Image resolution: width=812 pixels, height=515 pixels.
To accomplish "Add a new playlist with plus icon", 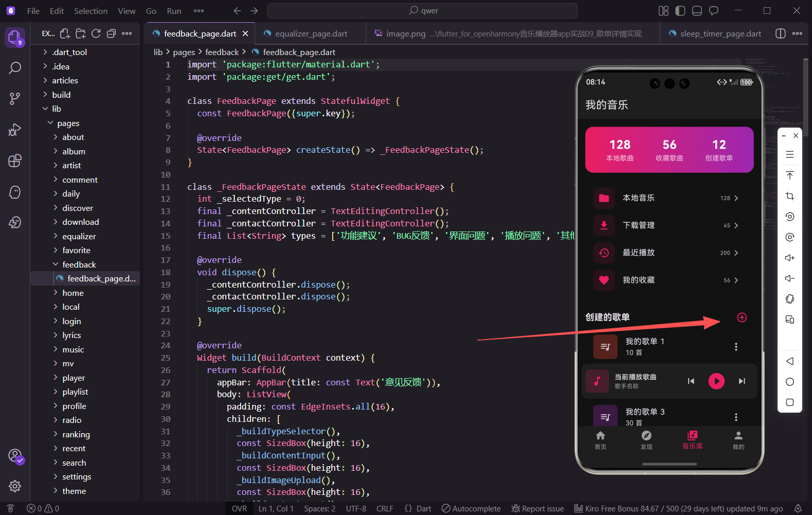I will point(742,317).
